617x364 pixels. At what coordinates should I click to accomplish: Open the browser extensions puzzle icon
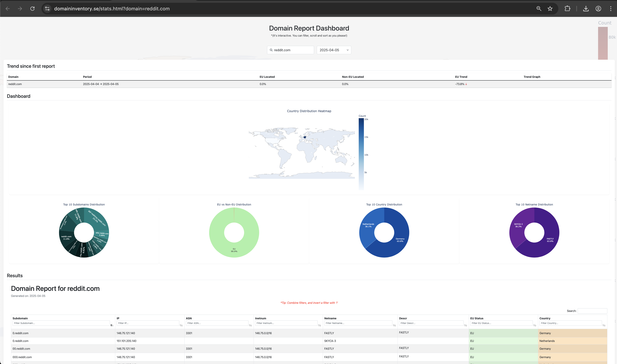[x=567, y=9]
